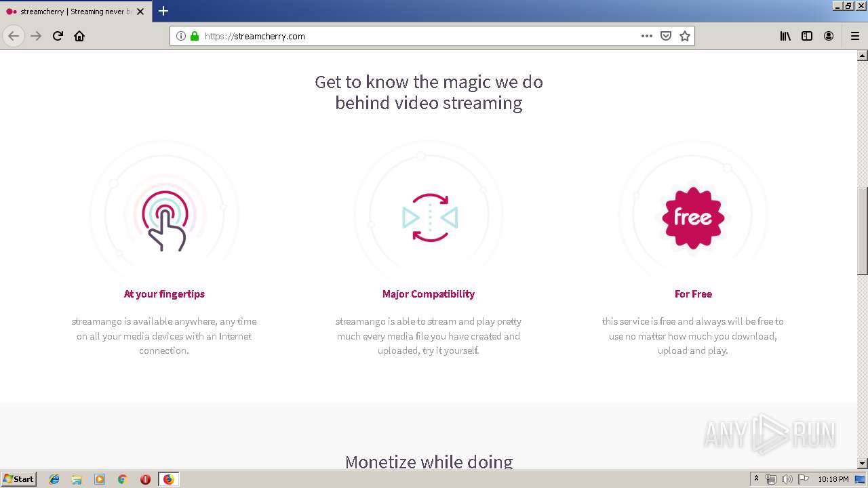Image resolution: width=868 pixels, height=488 pixels.
Task: Open the page actions three-dot menu
Action: pos(647,36)
